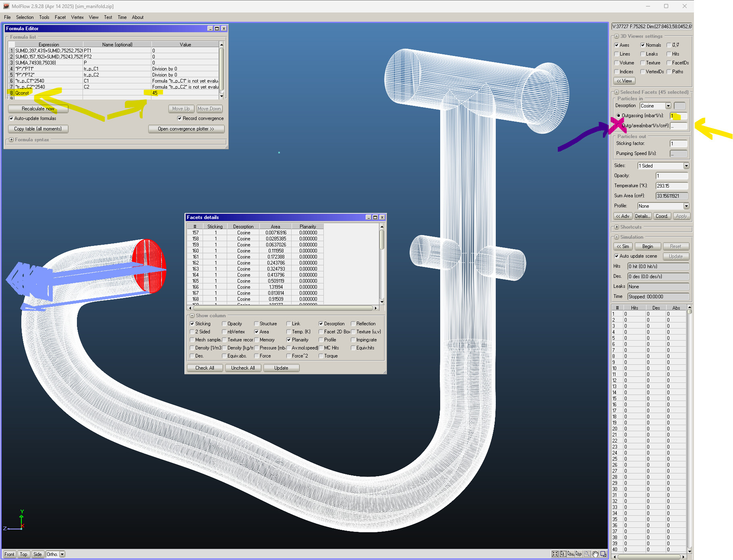Maximize the Facets details window icon

[375, 217]
